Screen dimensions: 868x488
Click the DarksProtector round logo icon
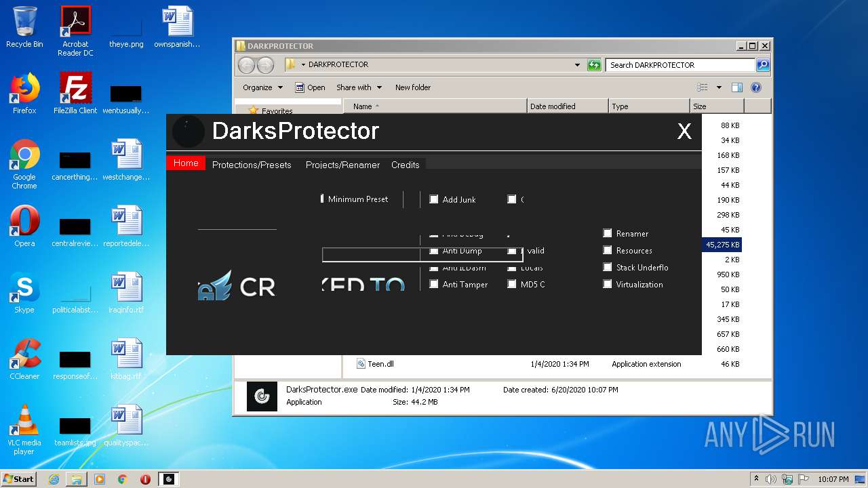click(188, 131)
